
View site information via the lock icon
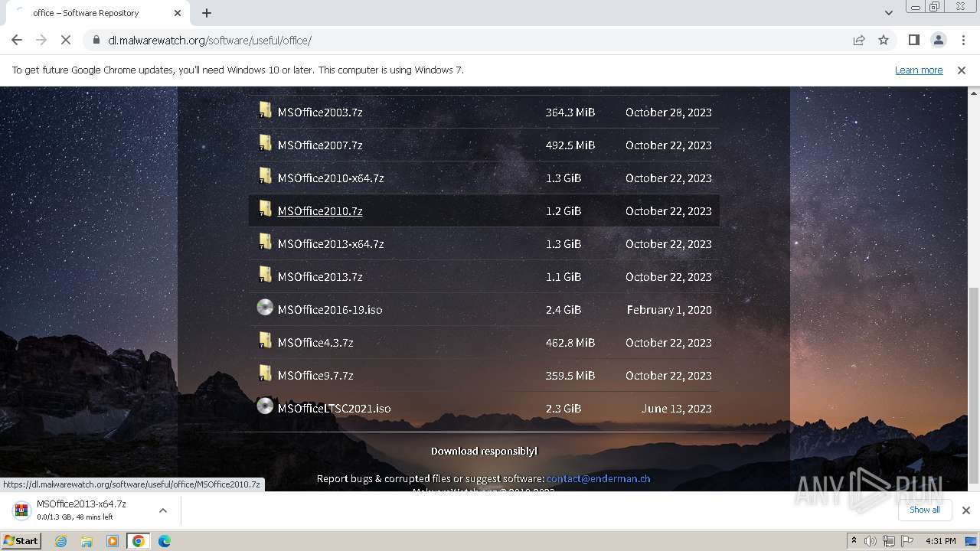(x=96, y=40)
